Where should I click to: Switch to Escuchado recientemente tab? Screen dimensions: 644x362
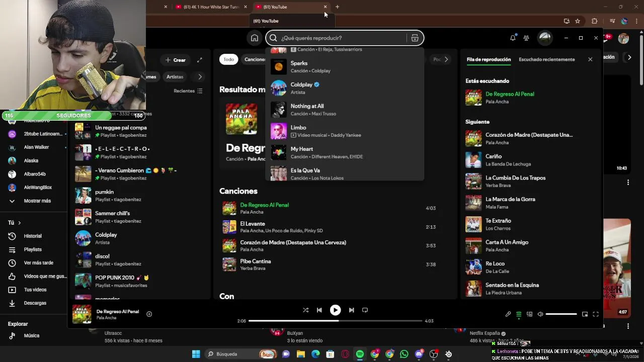click(546, 59)
